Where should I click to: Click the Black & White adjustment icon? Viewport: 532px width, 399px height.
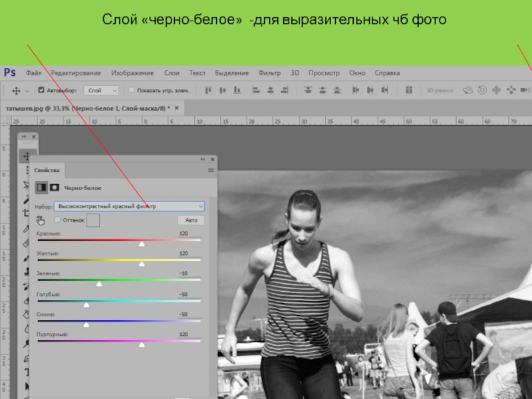coord(41,188)
